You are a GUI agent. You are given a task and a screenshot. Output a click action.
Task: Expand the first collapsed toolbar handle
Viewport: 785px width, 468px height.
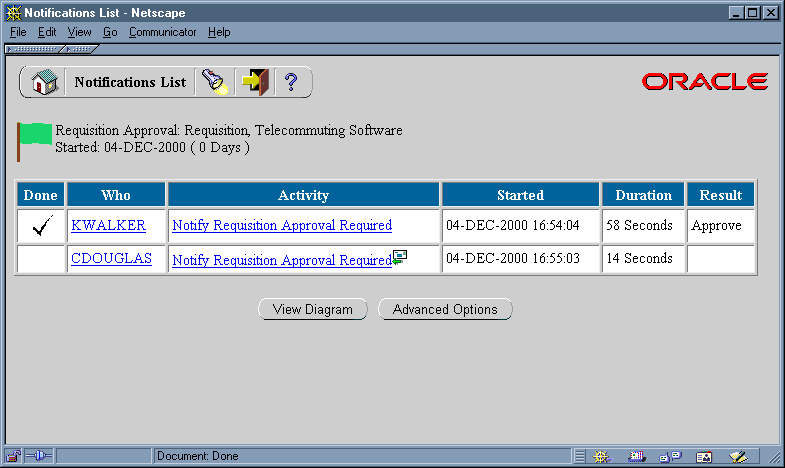tap(31, 48)
